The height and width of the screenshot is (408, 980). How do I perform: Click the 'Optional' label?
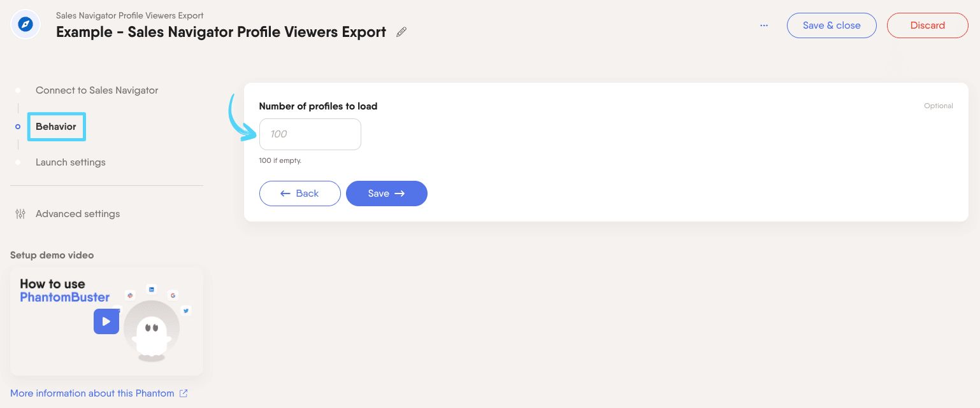pyautogui.click(x=939, y=106)
